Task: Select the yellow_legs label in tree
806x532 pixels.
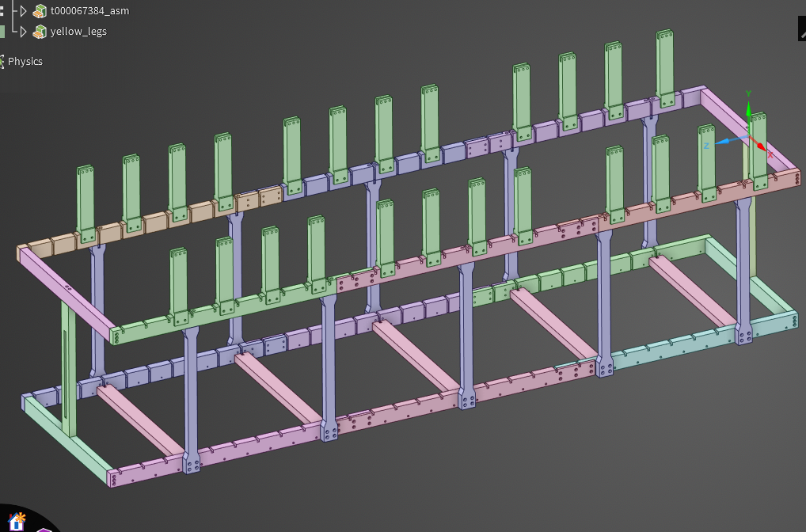Action: point(78,32)
